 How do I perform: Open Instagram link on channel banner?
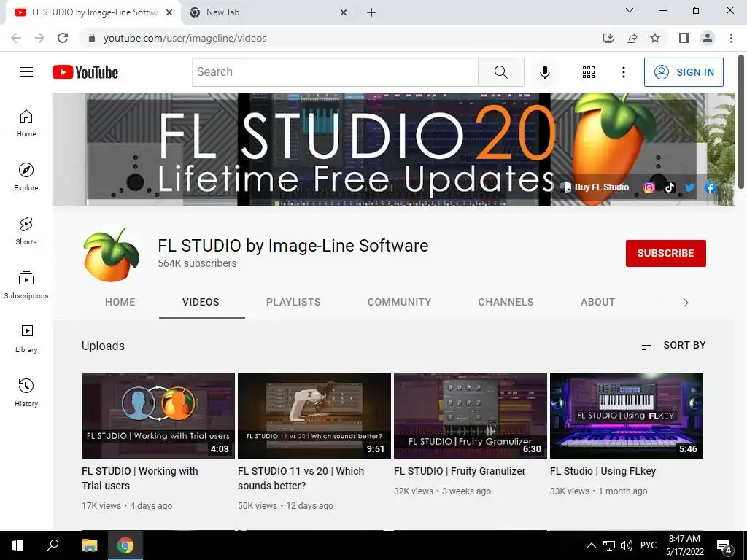(649, 187)
